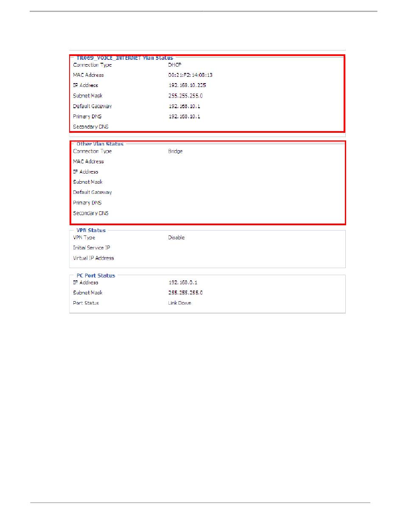Select the "Port Status" label
Image resolution: width=403 pixels, height=532 pixels.
point(86,303)
